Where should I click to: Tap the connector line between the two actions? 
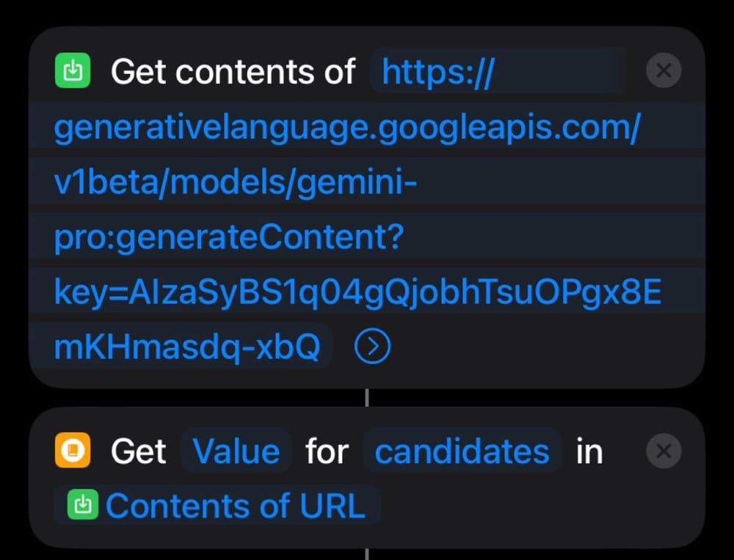tap(367, 397)
